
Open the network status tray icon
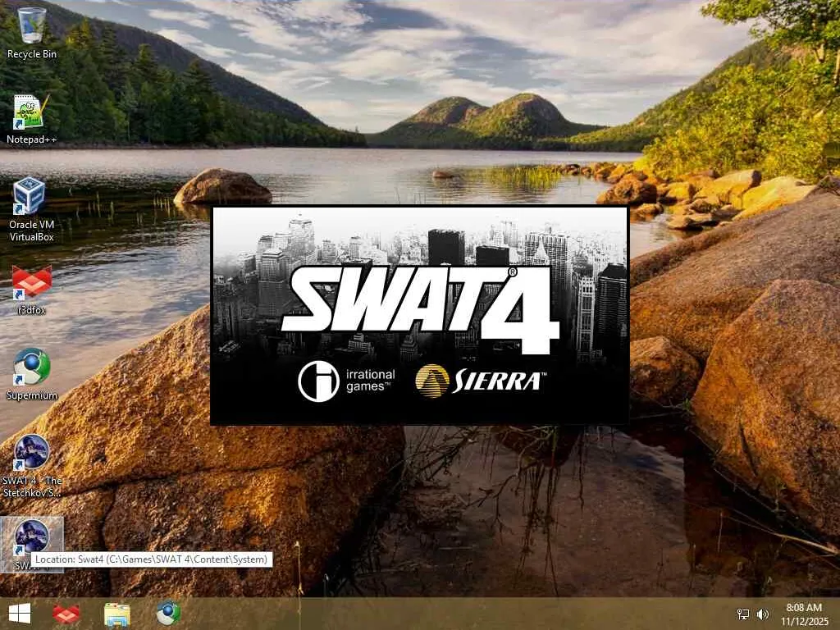coord(743,614)
